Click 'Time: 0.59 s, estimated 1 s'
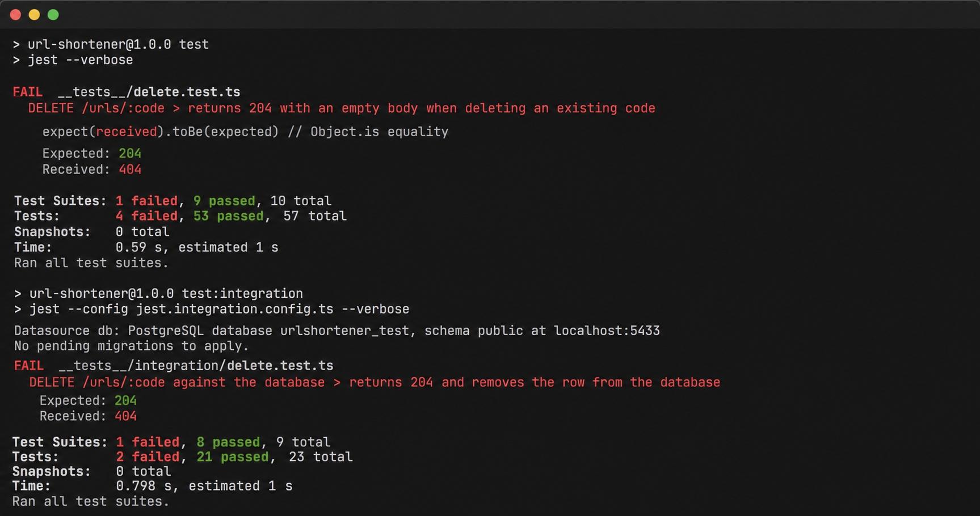 tap(146, 247)
